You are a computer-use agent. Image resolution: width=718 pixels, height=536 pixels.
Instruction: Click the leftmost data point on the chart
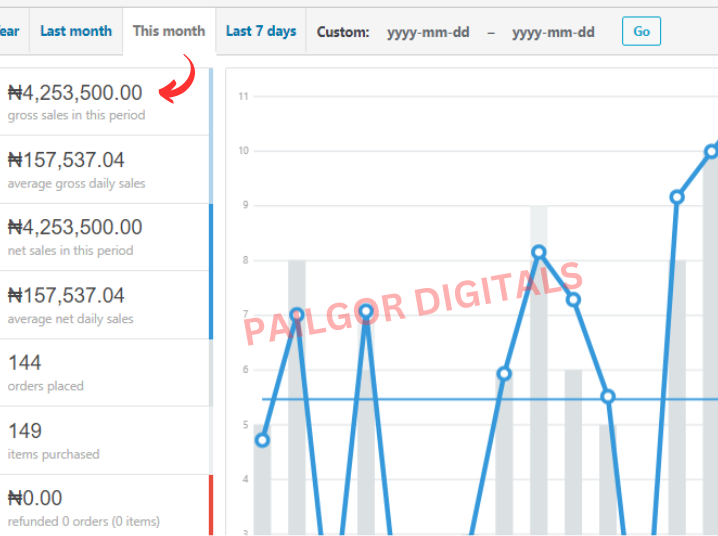pos(262,440)
